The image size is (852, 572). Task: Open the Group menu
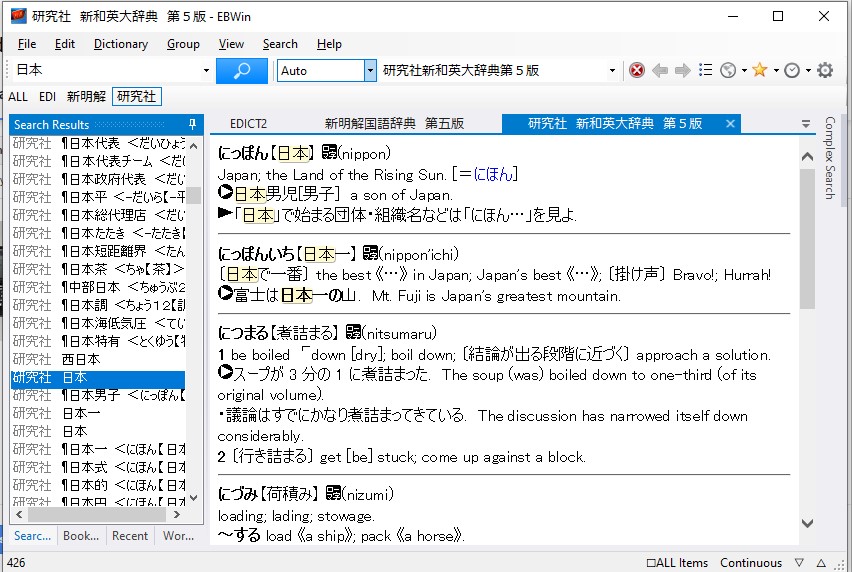(x=183, y=44)
